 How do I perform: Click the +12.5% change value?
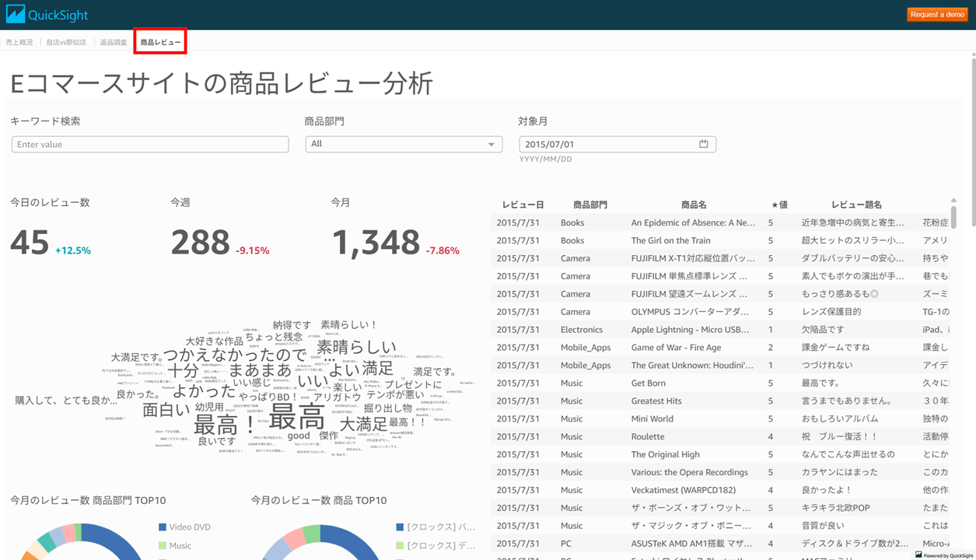(73, 250)
